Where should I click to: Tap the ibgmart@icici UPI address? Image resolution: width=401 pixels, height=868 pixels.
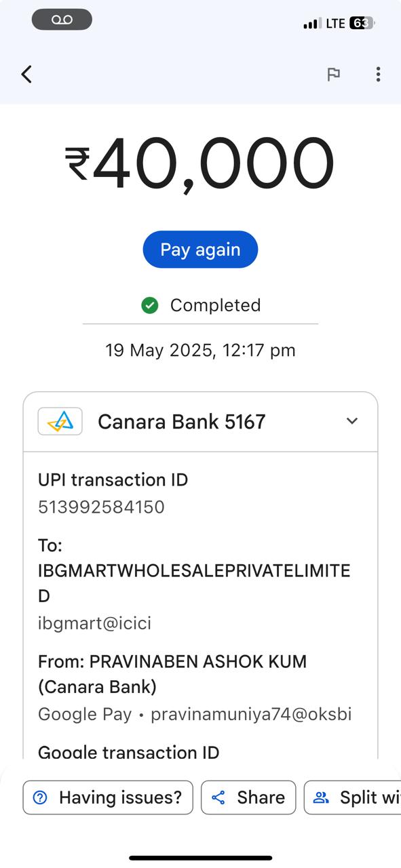click(94, 623)
